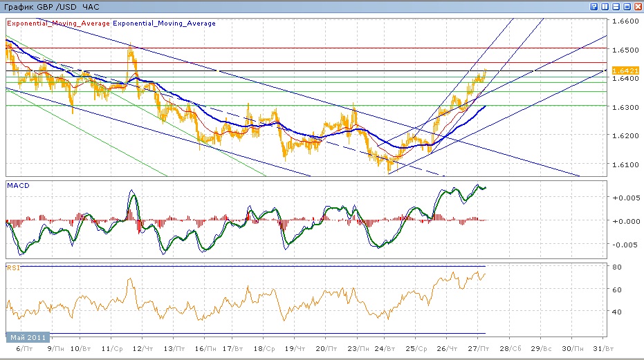Click the 25/Ср date label
Image resolution: width=644 pixels, height=360 pixels.
(416, 348)
